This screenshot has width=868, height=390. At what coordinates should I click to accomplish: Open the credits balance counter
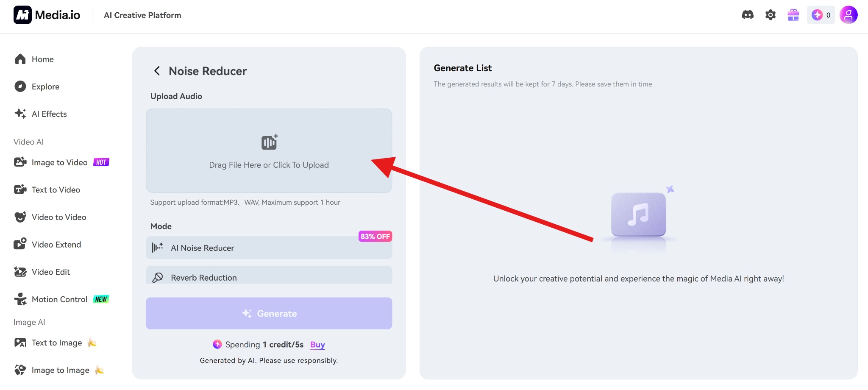click(x=821, y=15)
